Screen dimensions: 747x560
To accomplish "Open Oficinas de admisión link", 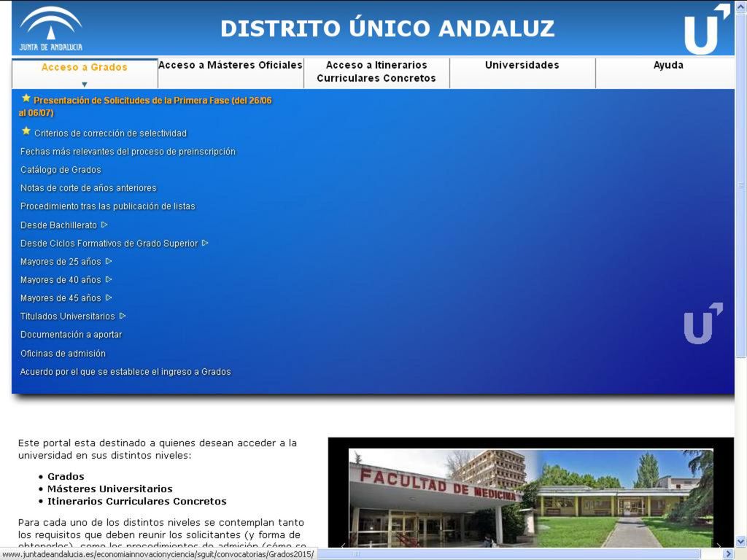I will [x=63, y=354].
